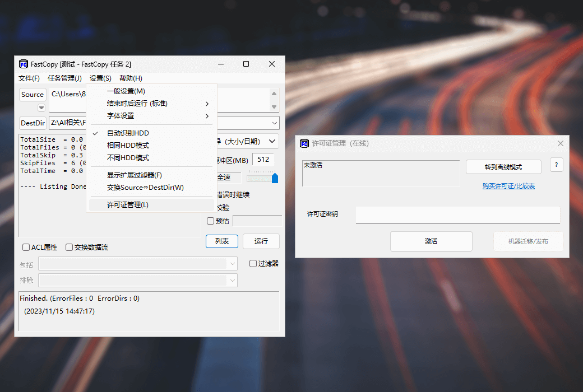This screenshot has height=392, width=583.
Task: Click the 激活 button
Action: click(x=431, y=241)
